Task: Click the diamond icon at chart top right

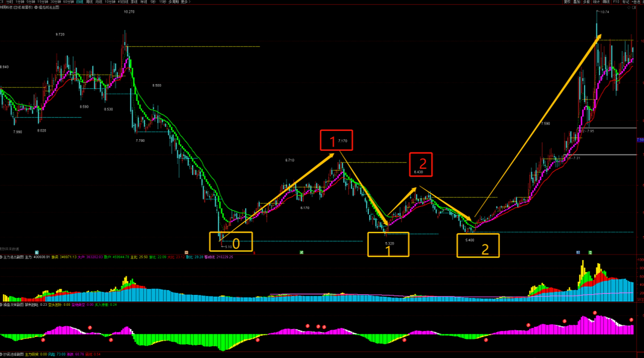Action: coord(629,8)
